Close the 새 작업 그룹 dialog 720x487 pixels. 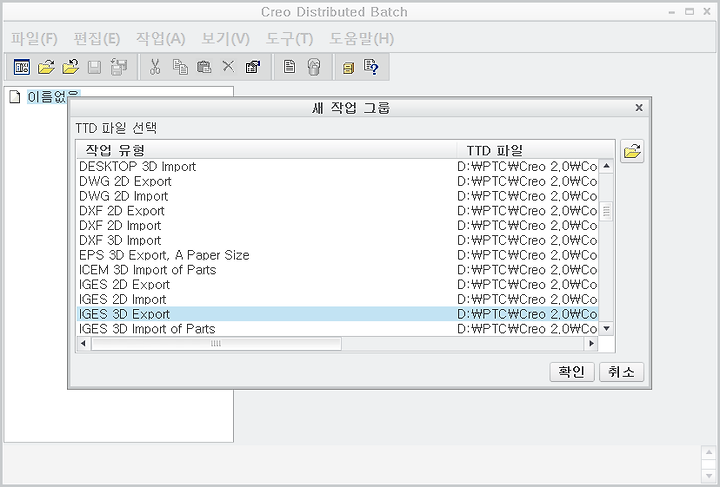(x=639, y=107)
